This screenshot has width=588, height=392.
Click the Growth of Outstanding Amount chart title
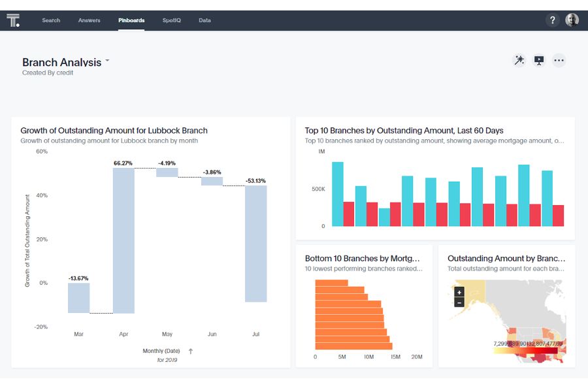pyautogui.click(x=114, y=131)
